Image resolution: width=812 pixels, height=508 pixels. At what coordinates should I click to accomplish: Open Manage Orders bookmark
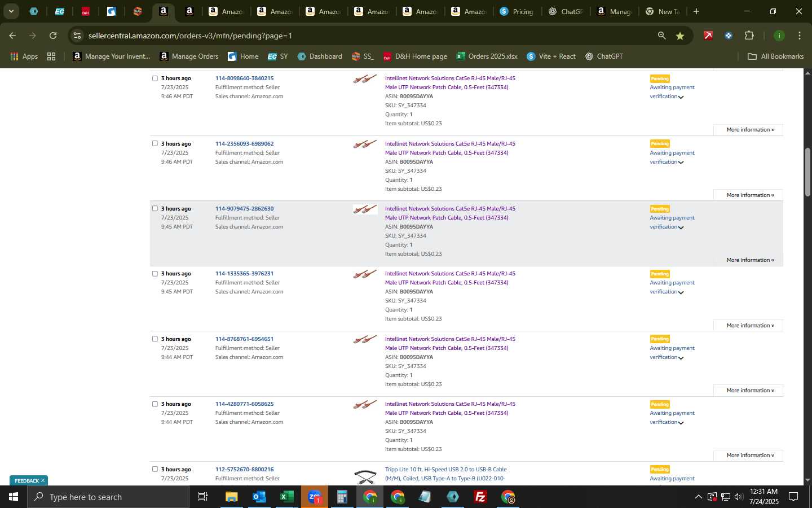point(189,56)
